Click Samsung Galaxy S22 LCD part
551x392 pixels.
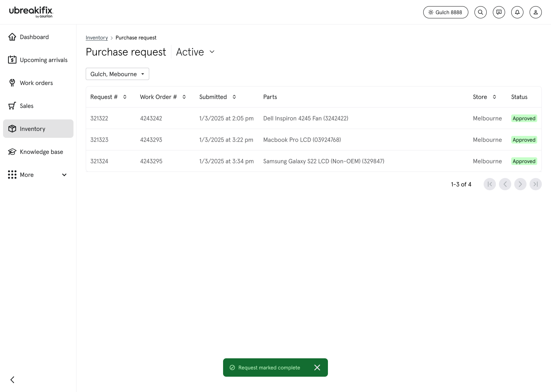click(x=324, y=161)
